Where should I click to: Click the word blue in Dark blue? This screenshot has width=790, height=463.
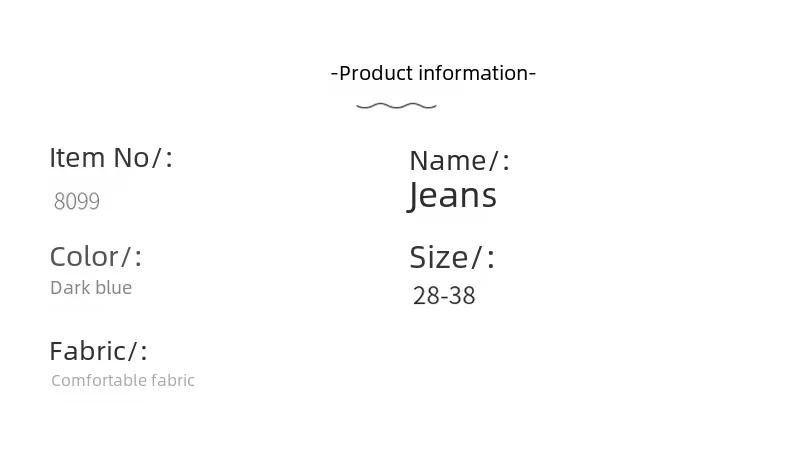tap(113, 288)
